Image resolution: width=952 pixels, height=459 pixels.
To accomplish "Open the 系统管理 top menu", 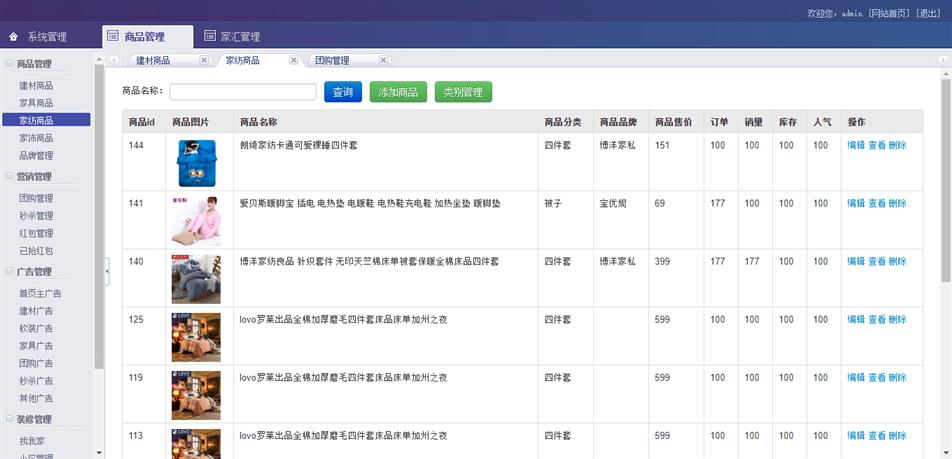I will tap(47, 37).
